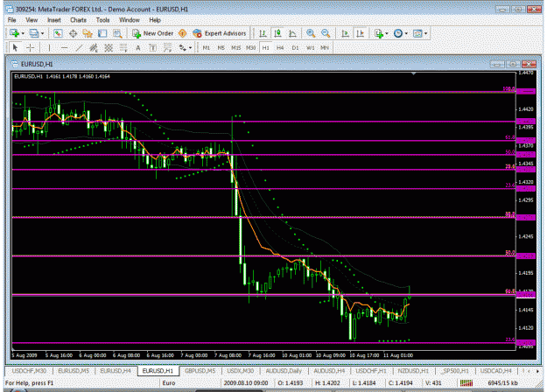Expand the Arrows tool dropdown arrow
Viewport: 547px width, 392px height.
click(x=190, y=48)
